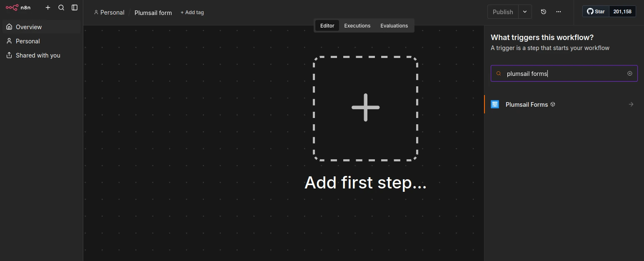The image size is (644, 261).
Task: Click the Shared with you share icon
Action: (x=9, y=55)
